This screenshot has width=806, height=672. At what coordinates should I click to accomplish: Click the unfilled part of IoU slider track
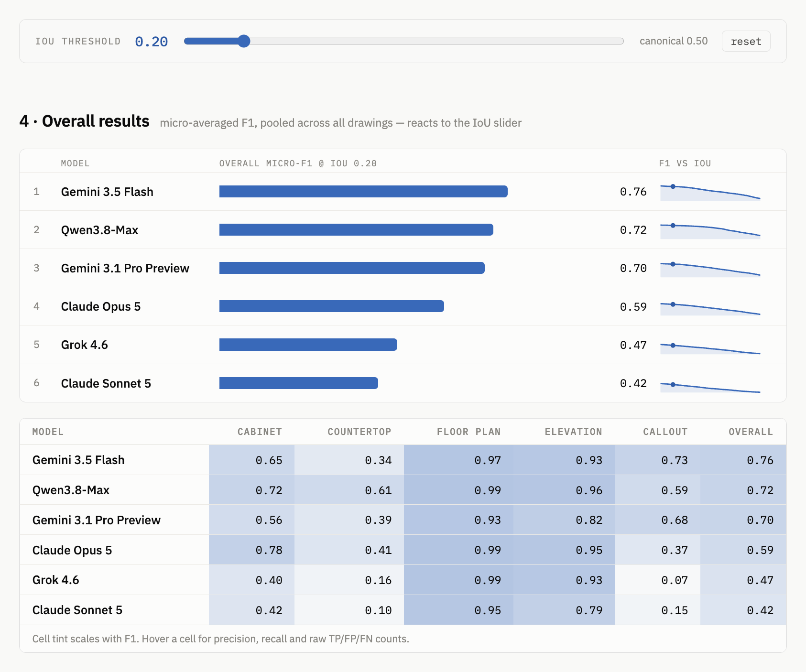437,41
